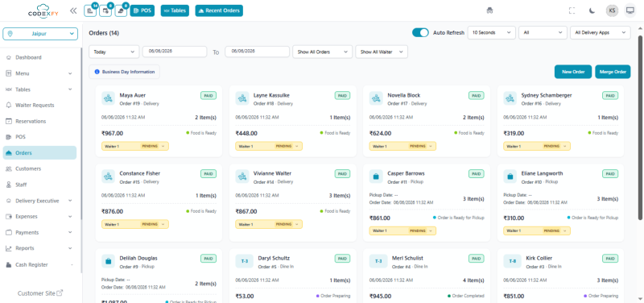
Task: Expand the Delivery Executive sidebar section
Action: point(39,201)
